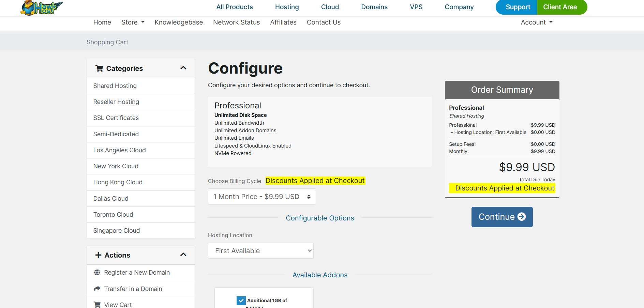Expand the Store menu
Screen dimensions: 644x308
point(133,22)
